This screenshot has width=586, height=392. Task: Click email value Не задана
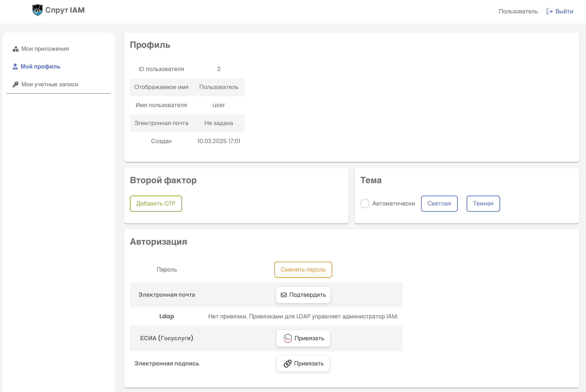coord(219,123)
